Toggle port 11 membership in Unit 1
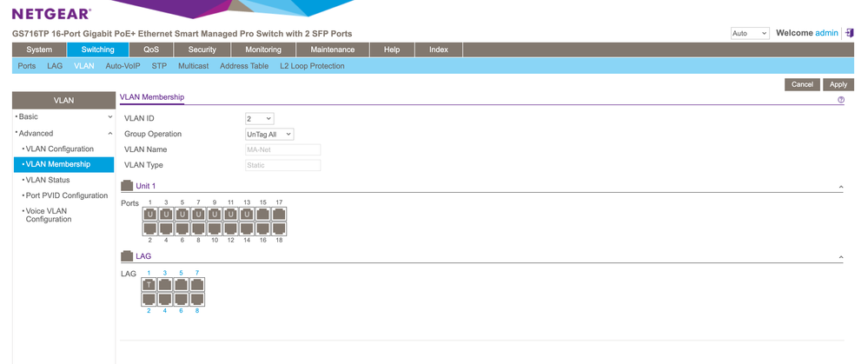This screenshot has width=868, height=364. 231,214
